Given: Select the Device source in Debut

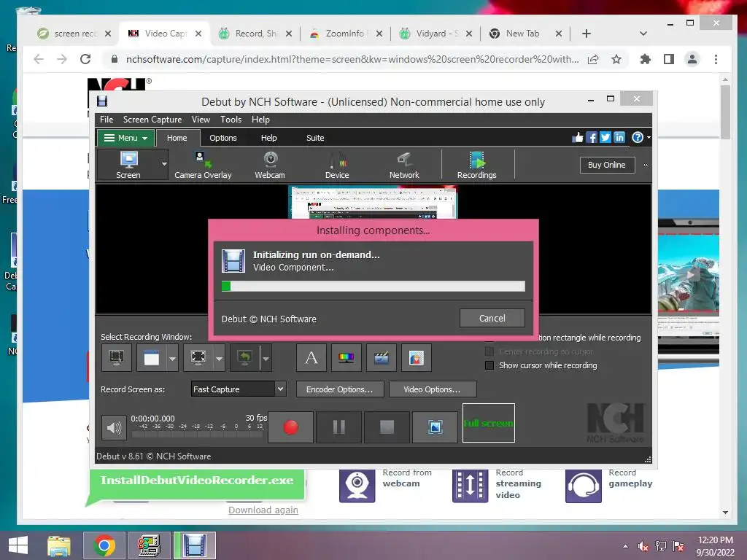Looking at the screenshot, I should tap(337, 165).
